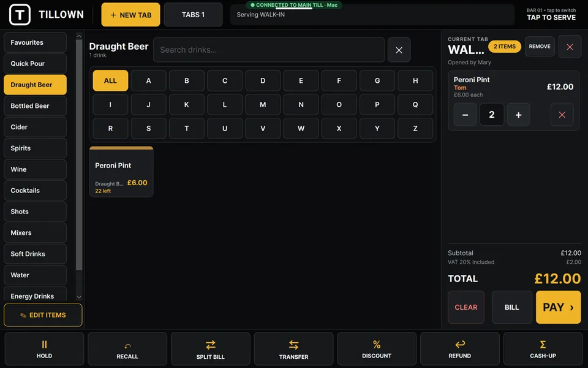The height and width of the screenshot is (368, 588).
Task: Clear the drink search with X button
Action: pyautogui.click(x=399, y=50)
